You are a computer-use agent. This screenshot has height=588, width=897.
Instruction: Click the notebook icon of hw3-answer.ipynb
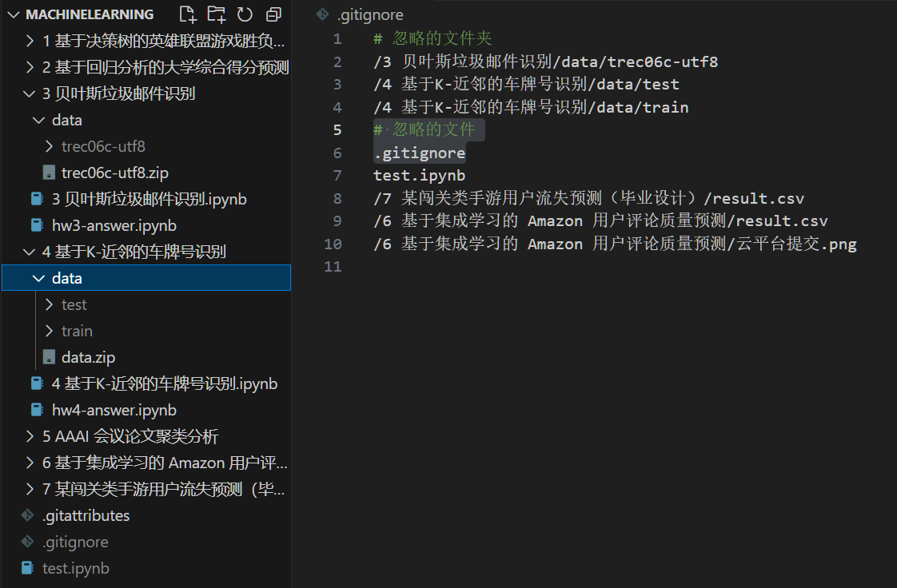[x=38, y=225]
